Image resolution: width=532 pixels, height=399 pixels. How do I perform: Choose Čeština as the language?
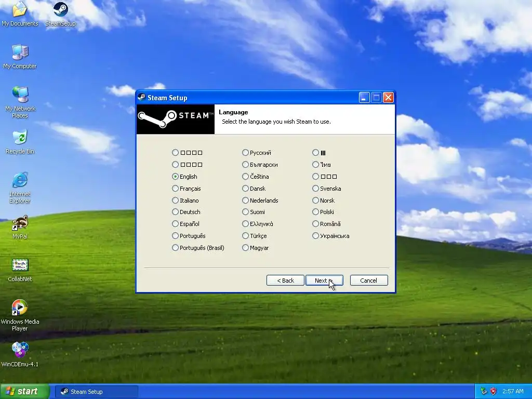pyautogui.click(x=256, y=177)
